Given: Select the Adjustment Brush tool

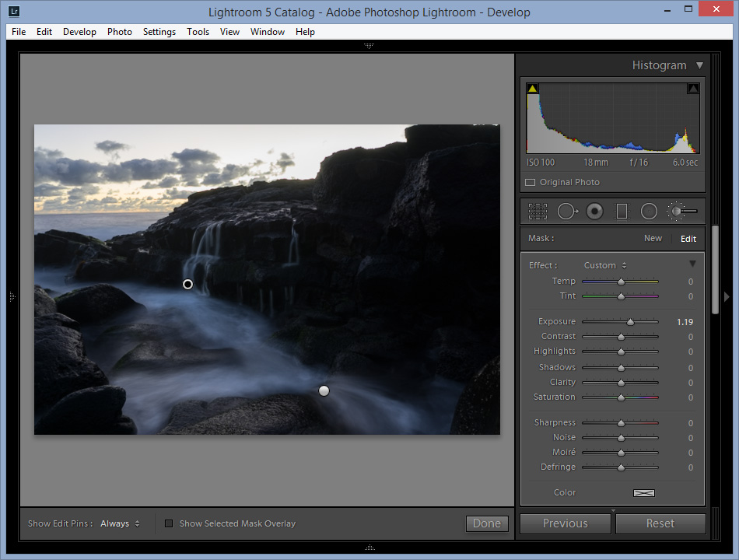Looking at the screenshot, I should pyautogui.click(x=681, y=211).
